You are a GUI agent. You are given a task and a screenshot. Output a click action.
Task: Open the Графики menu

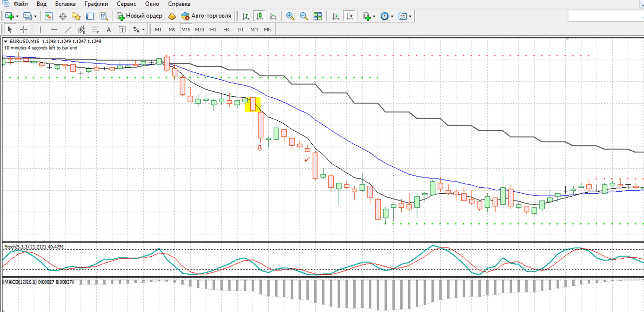pyautogui.click(x=96, y=4)
